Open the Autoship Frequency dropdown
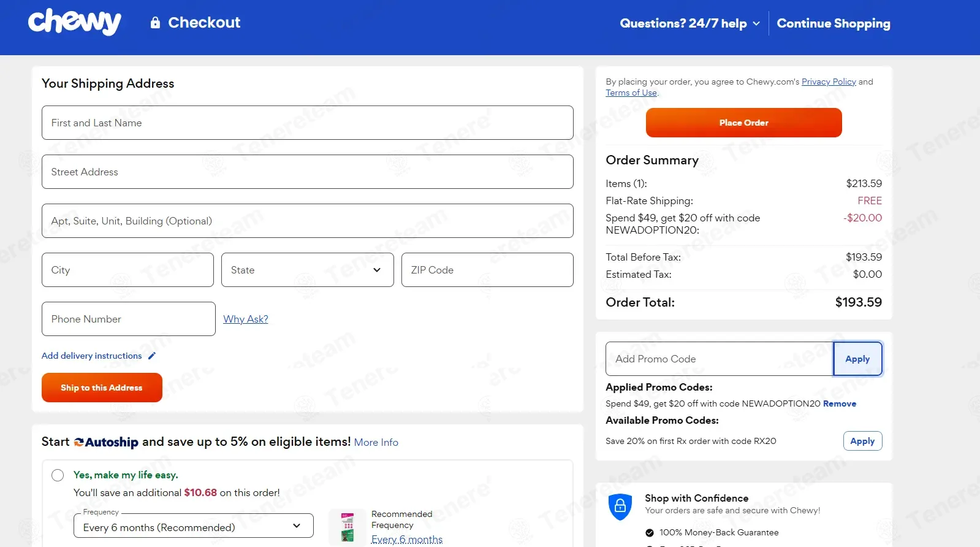 click(x=194, y=526)
